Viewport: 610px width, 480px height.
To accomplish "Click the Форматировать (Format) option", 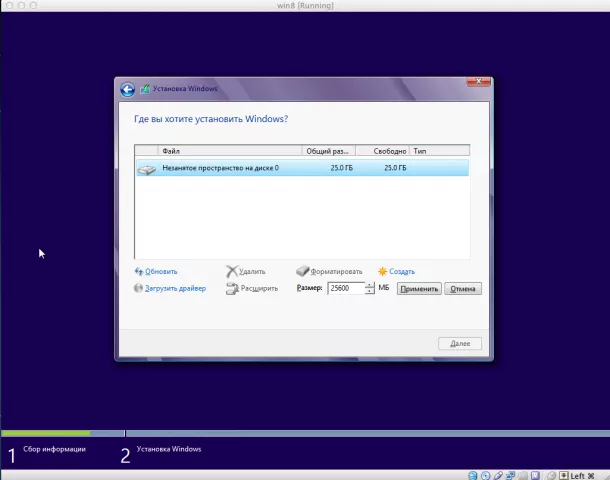I will [x=335, y=271].
